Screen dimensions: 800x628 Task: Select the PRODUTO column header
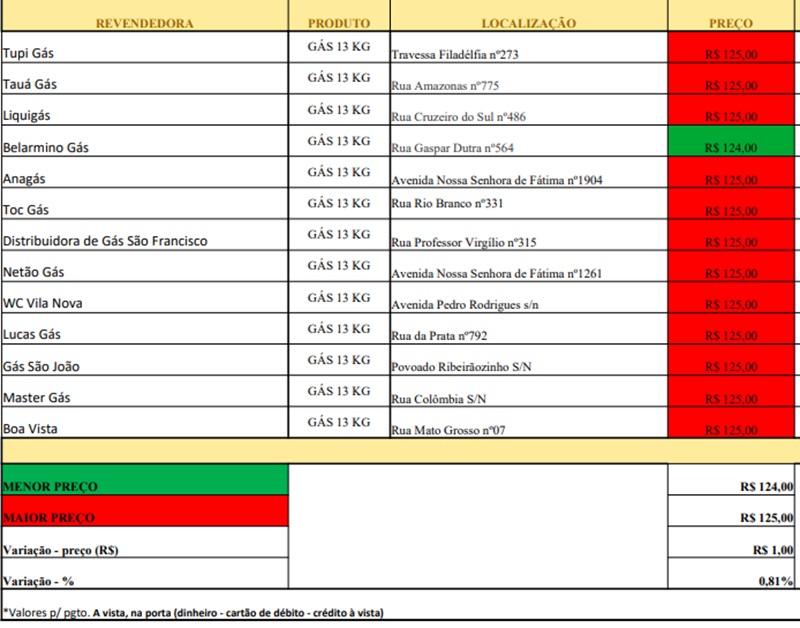click(x=338, y=22)
